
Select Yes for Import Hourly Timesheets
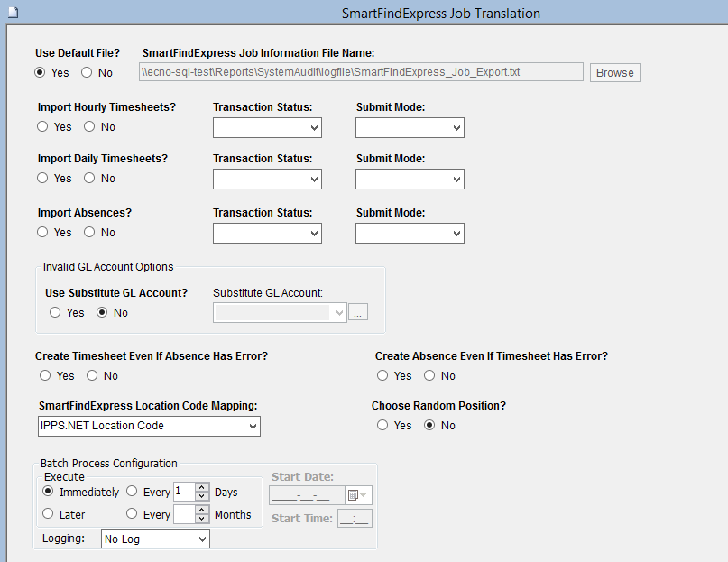[43, 127]
